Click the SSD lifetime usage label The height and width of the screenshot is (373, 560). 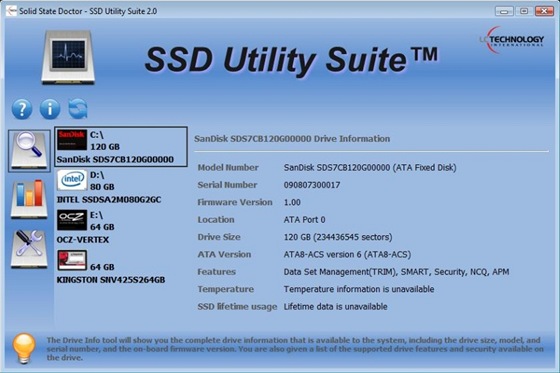coord(237,307)
